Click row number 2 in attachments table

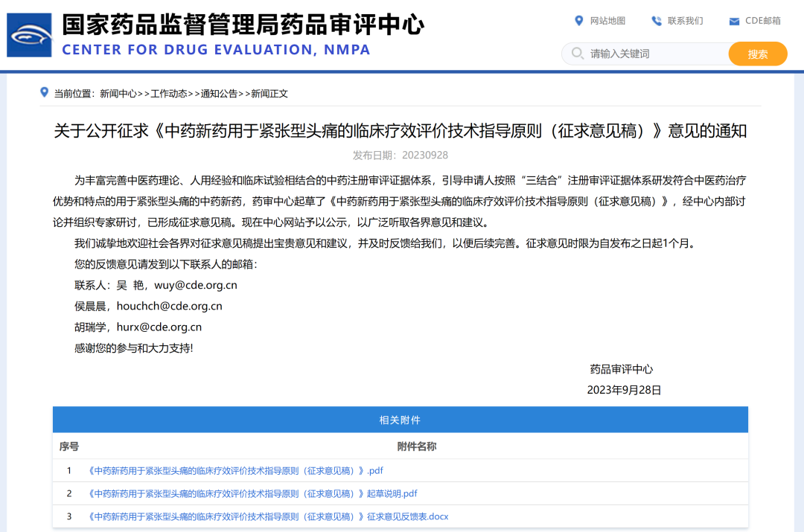coord(68,493)
